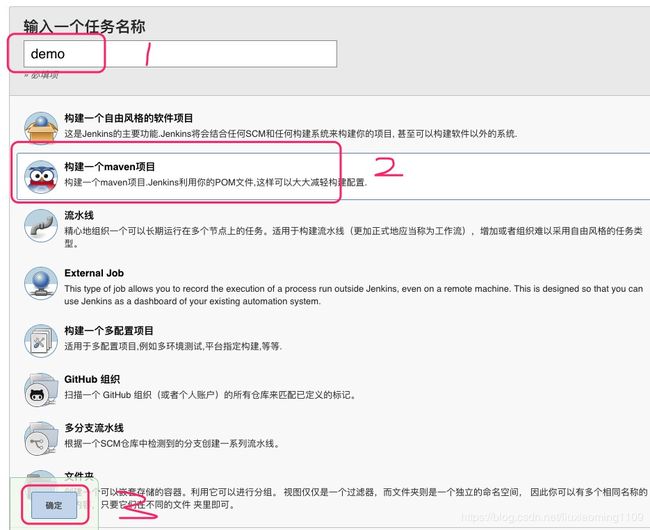This screenshot has width=650, height=530.
Task: Select 构建一个多配置项目 title
Action: pos(109,330)
